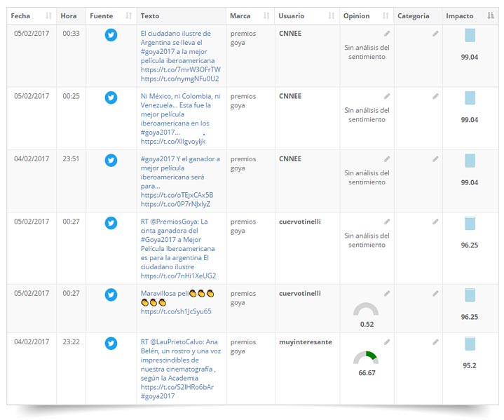Open tweet 'El ciudadano ilustre de Argentina'
Image resolution: width=504 pixels, height=420 pixels.
181,56
